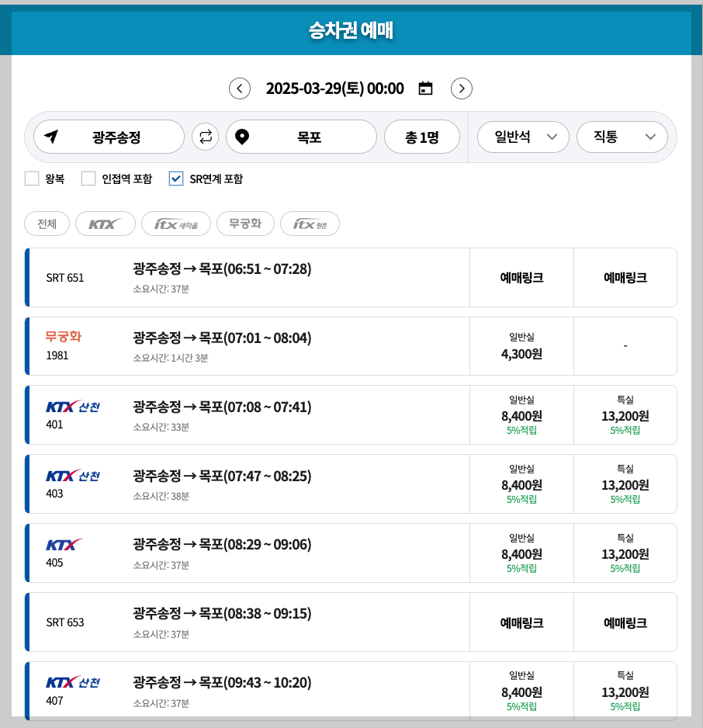Viewport: 703px width, 728px height.
Task: Click 소요시간: 33분 duration text
Action: pos(161,427)
